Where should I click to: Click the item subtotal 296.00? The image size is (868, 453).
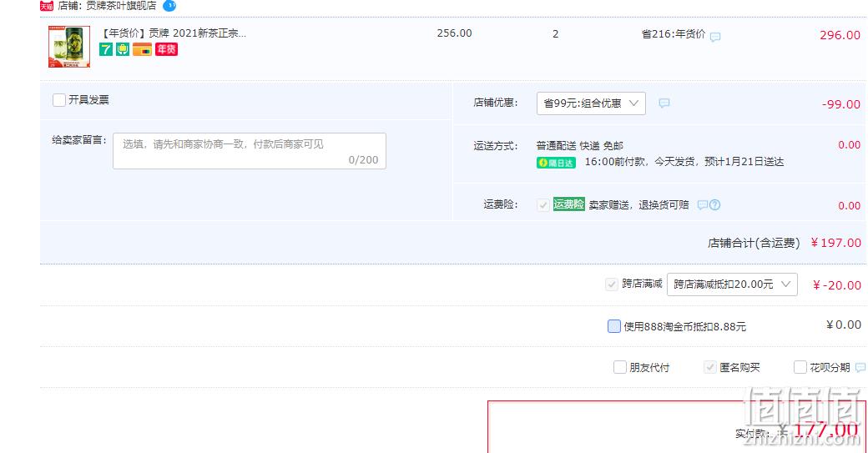click(840, 35)
